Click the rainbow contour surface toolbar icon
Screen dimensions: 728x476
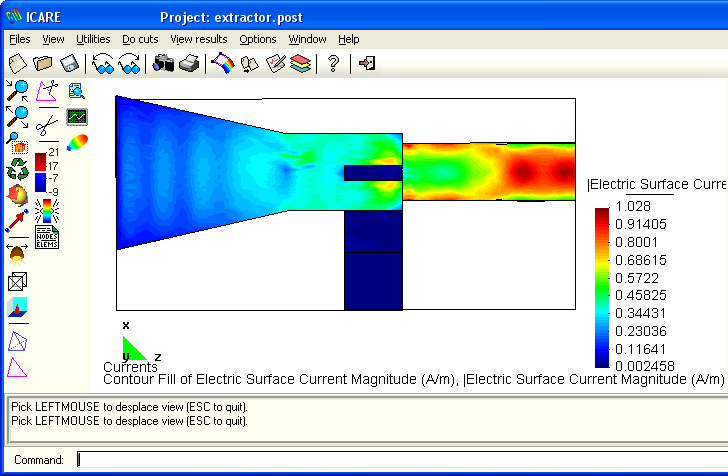coord(223,63)
